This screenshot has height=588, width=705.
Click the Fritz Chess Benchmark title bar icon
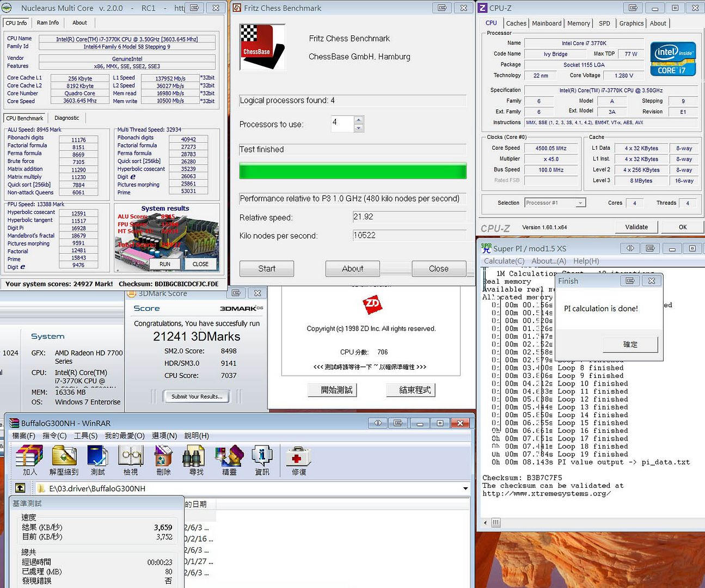coord(236,8)
